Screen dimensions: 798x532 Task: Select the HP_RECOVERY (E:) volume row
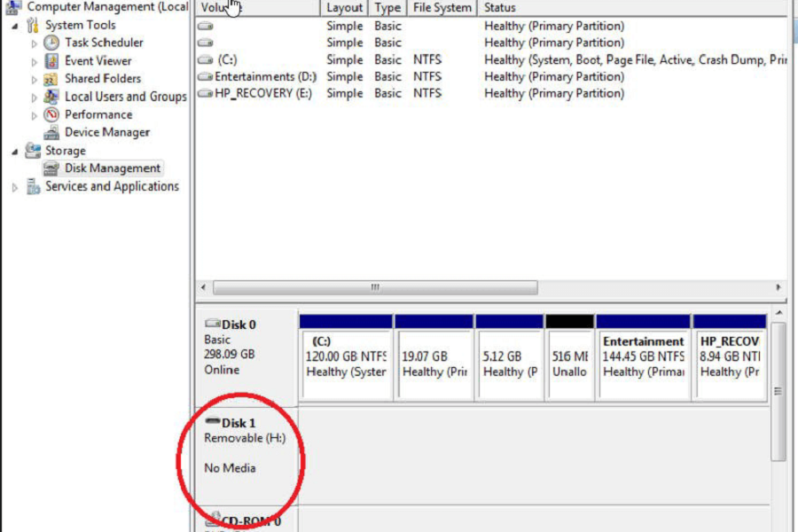tap(262, 93)
